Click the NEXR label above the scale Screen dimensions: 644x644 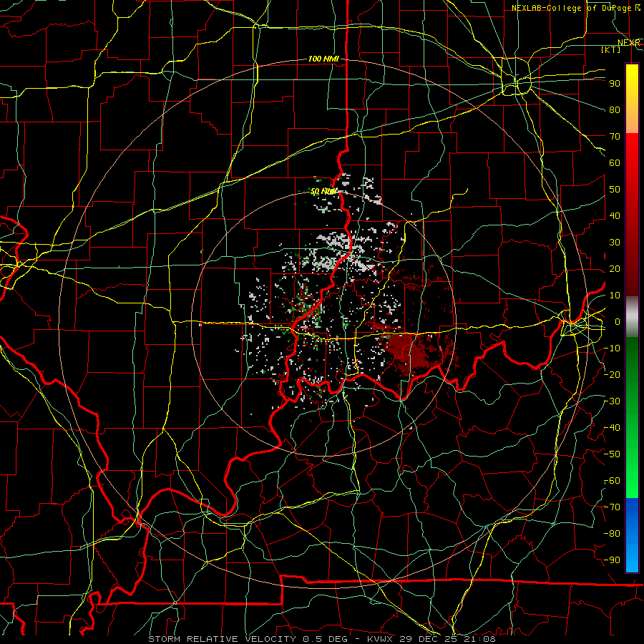[x=629, y=43]
